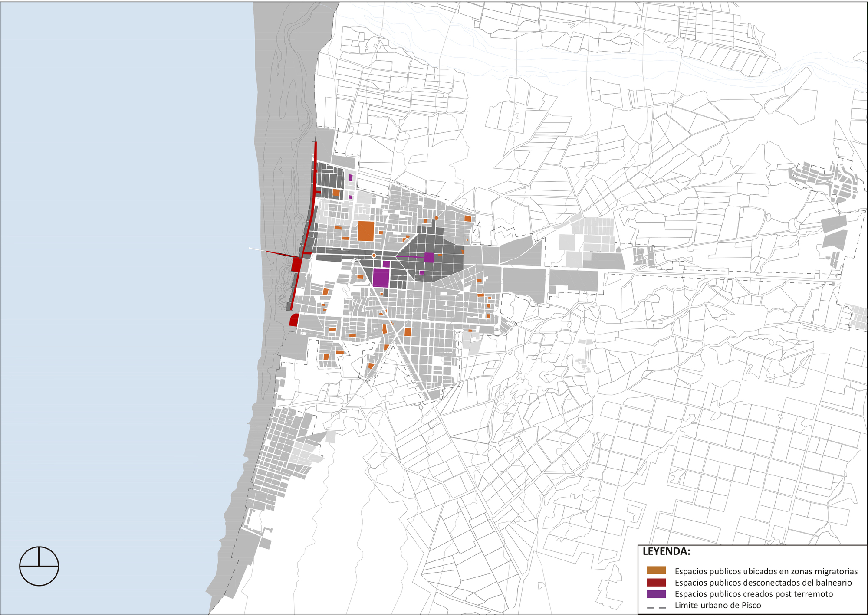Select the label 'Espacios publicos desconectados del balneario'
Image resolution: width=868 pixels, height=616 pixels.
tap(763, 583)
